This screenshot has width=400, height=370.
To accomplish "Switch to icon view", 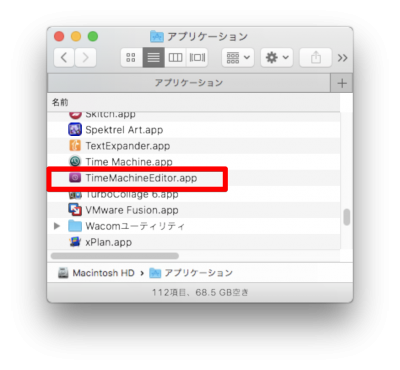I will 131,58.
